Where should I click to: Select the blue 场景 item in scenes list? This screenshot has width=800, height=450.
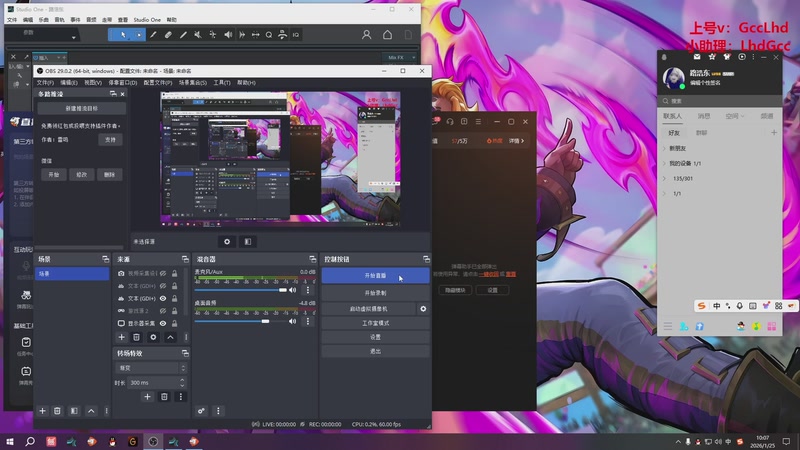(x=72, y=274)
